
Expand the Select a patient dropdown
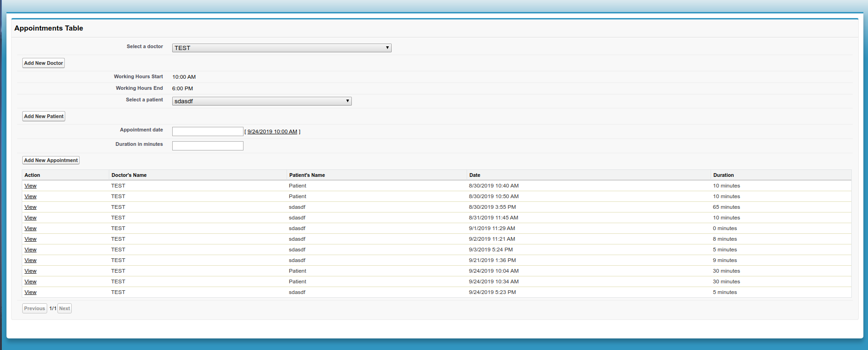pyautogui.click(x=262, y=101)
